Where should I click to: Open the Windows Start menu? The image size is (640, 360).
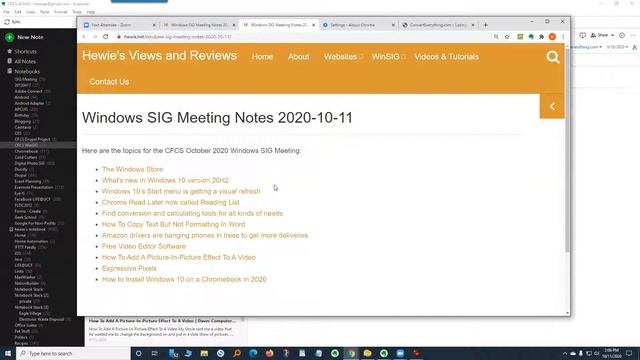coord(8,353)
